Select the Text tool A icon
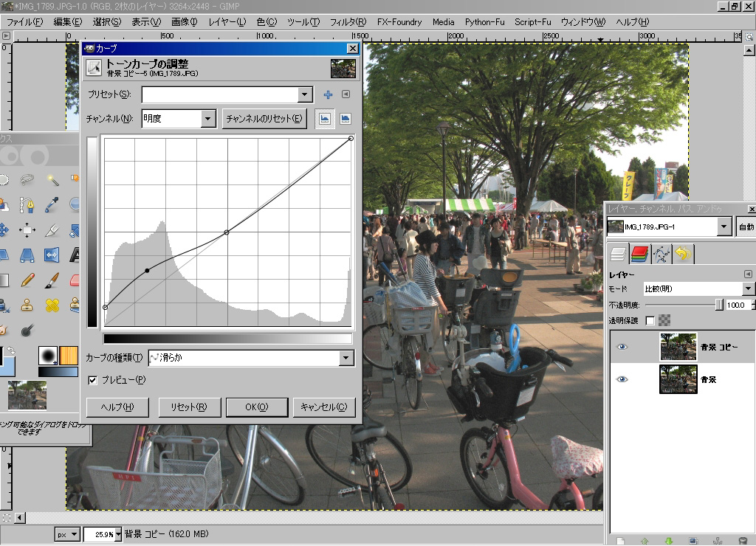 click(x=75, y=255)
